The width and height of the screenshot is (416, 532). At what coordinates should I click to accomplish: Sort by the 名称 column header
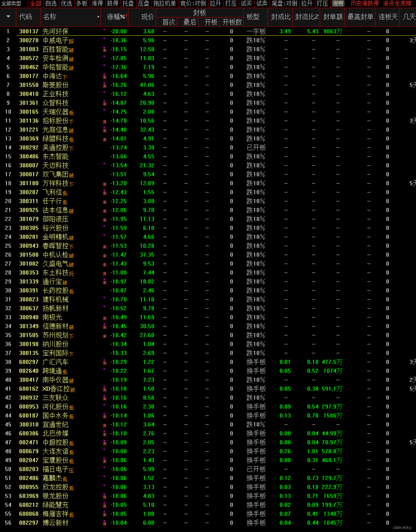point(50,17)
